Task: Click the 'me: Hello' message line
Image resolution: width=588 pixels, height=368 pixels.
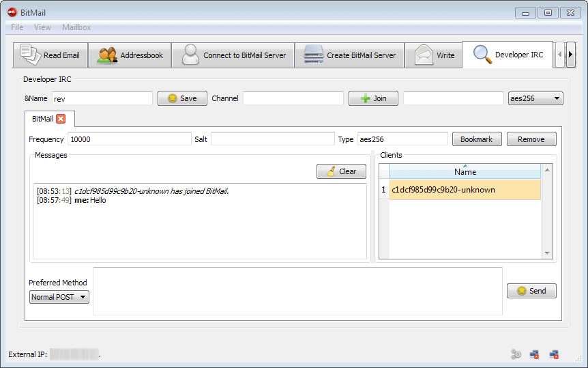Action: point(72,200)
